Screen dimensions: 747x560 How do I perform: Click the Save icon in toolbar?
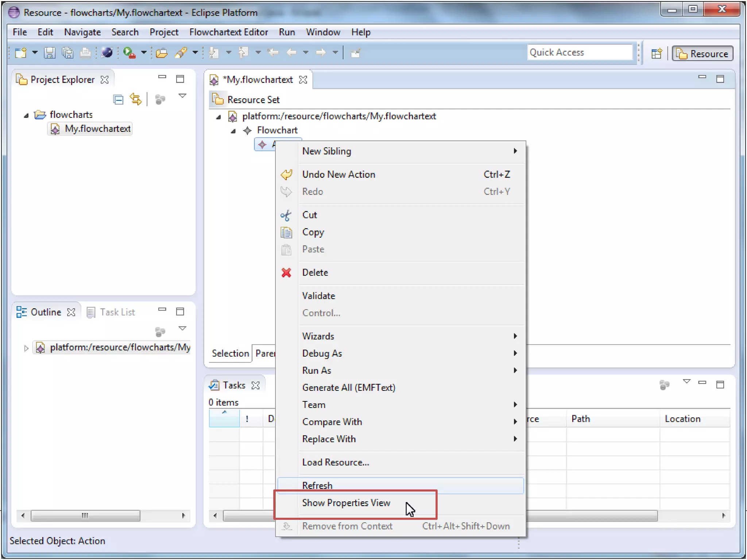click(50, 53)
